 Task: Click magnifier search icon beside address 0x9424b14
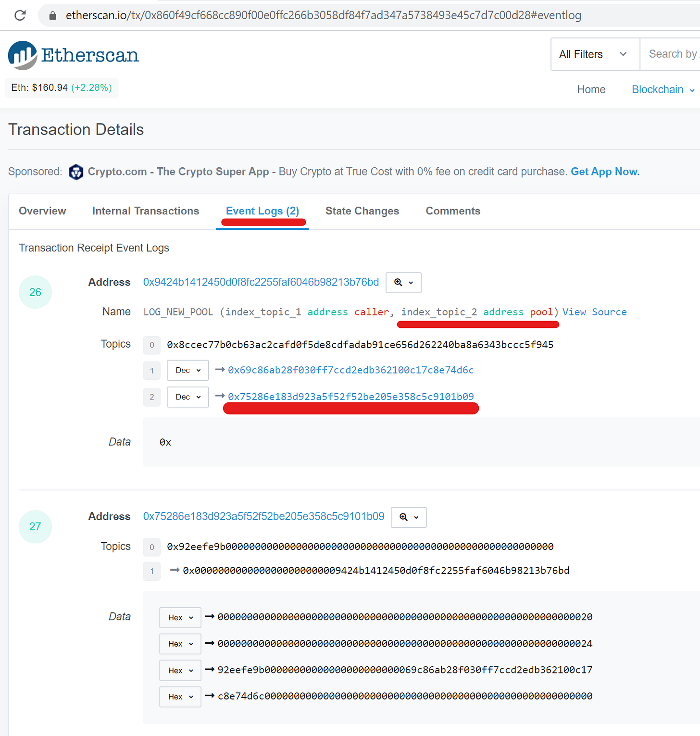[403, 283]
